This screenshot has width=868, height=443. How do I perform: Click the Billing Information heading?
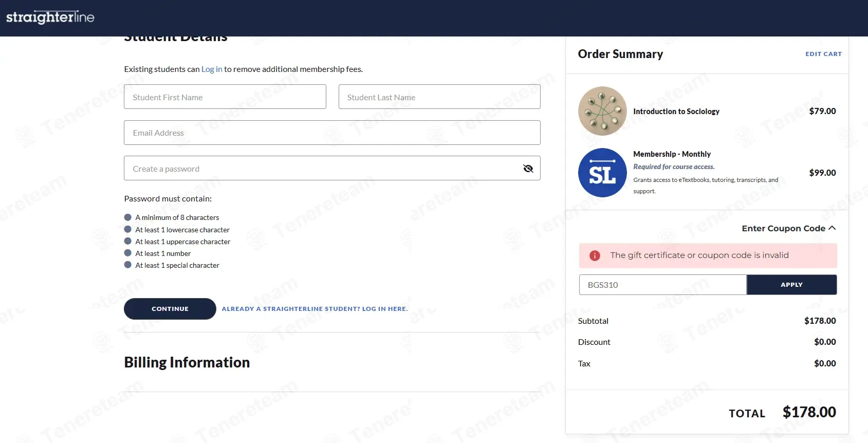pyautogui.click(x=187, y=362)
